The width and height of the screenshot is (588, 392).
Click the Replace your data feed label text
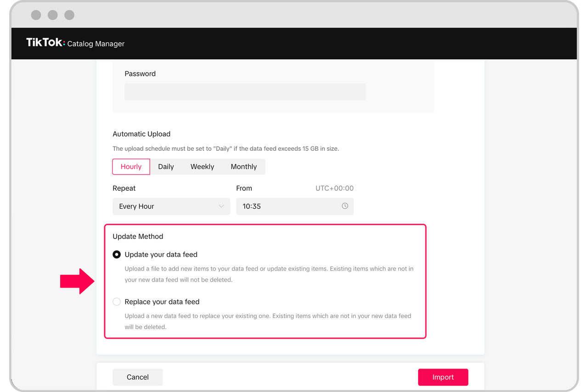pyautogui.click(x=162, y=301)
